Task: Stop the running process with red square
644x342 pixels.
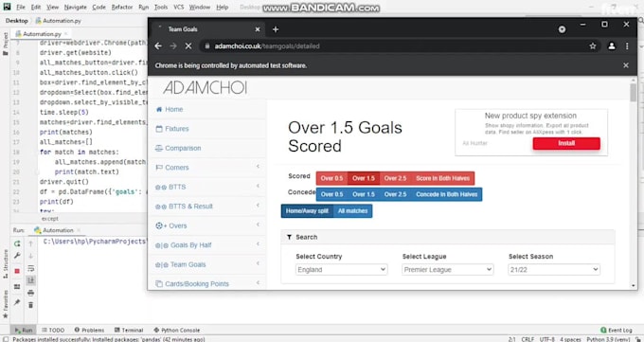Action: (x=17, y=271)
